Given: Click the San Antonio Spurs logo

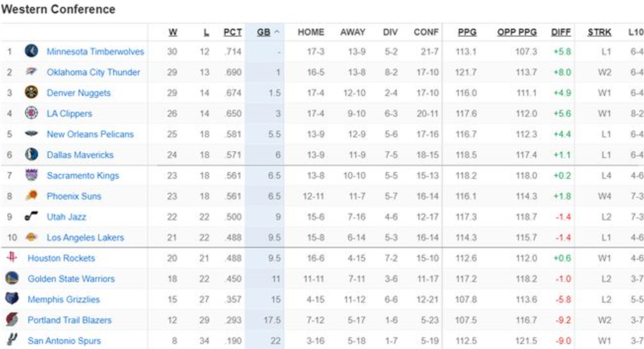Looking at the screenshot, I should (x=12, y=340).
